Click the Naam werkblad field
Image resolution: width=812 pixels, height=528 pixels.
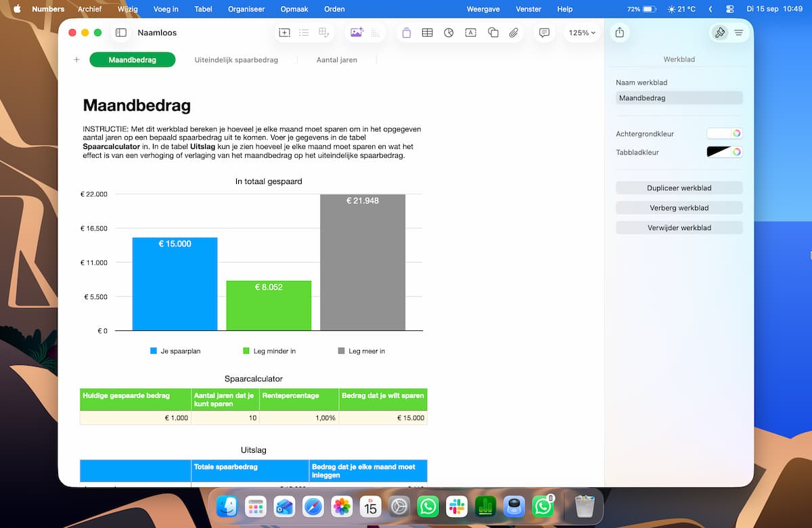(x=679, y=98)
